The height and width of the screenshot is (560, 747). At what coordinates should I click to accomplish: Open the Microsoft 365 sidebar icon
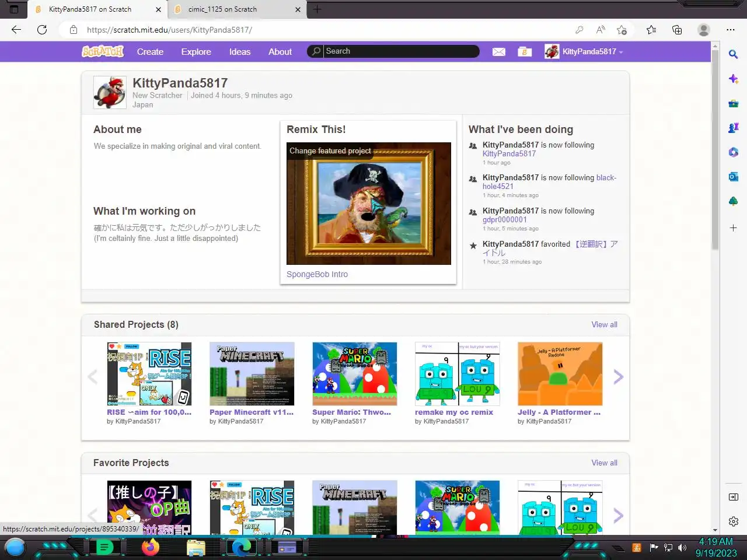(x=734, y=152)
